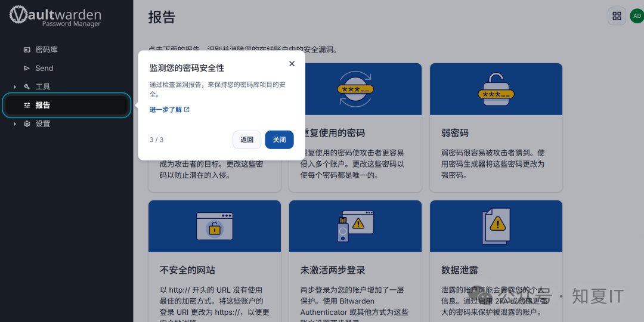This screenshot has height=322, width=644.
Task: Click the paper plane Send icon
Action: coord(27,68)
